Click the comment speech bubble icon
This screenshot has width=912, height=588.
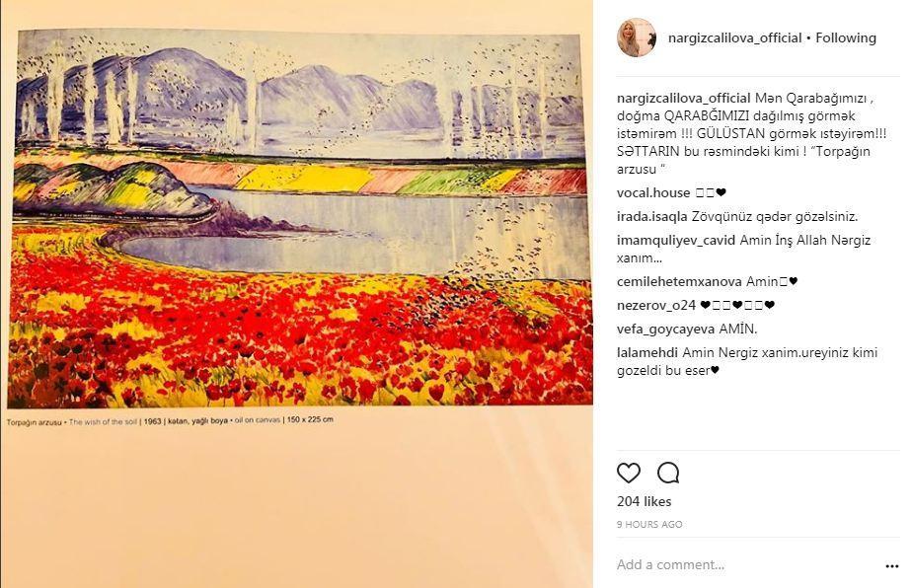668,473
